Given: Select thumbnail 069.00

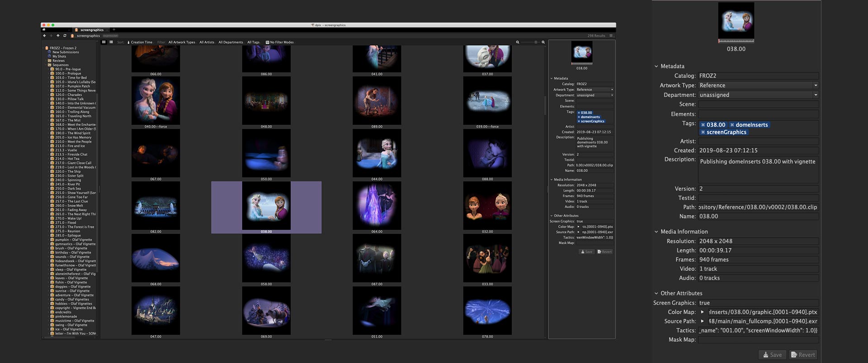Looking at the screenshot, I should click(266, 311).
